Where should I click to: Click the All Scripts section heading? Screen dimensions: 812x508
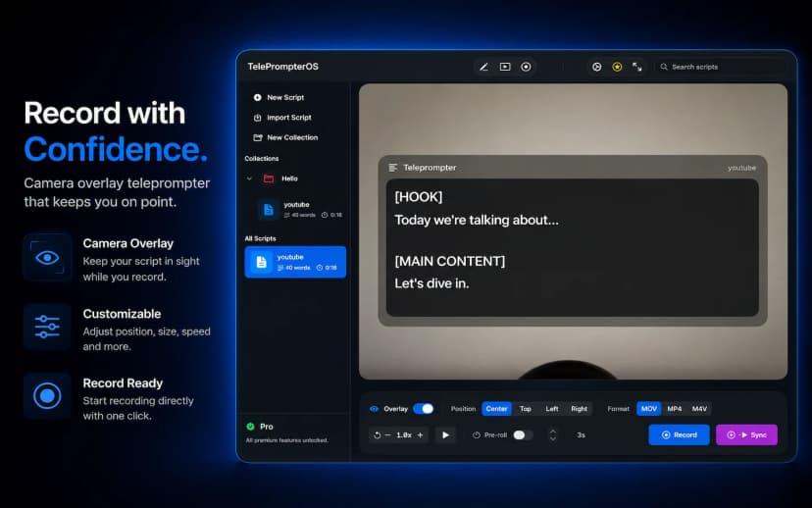(260, 238)
